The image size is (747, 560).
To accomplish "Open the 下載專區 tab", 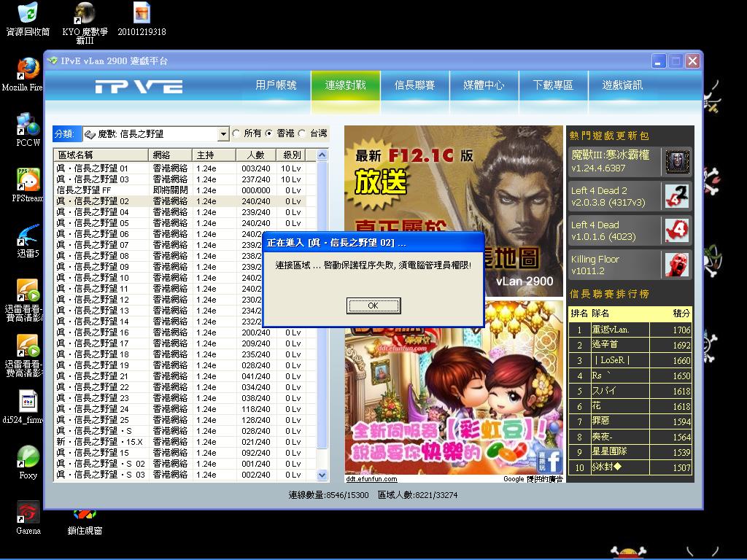I will tap(553, 85).
